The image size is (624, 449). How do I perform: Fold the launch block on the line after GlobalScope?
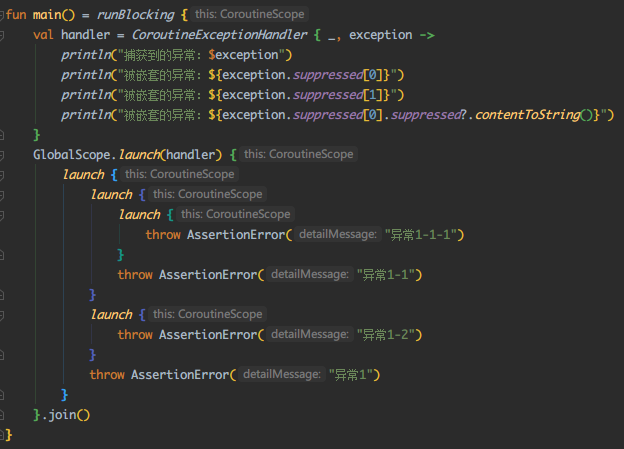[2, 175]
